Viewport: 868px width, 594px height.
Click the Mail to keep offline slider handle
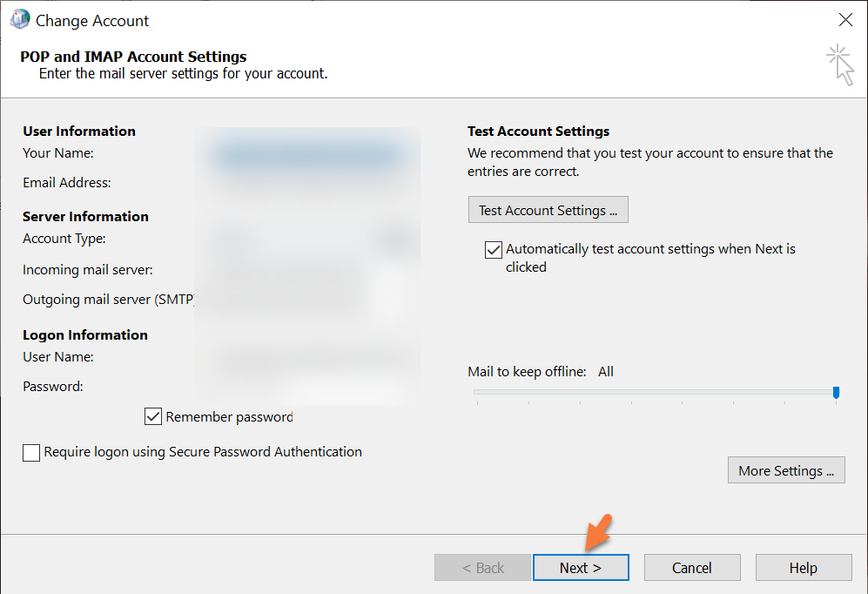click(836, 393)
